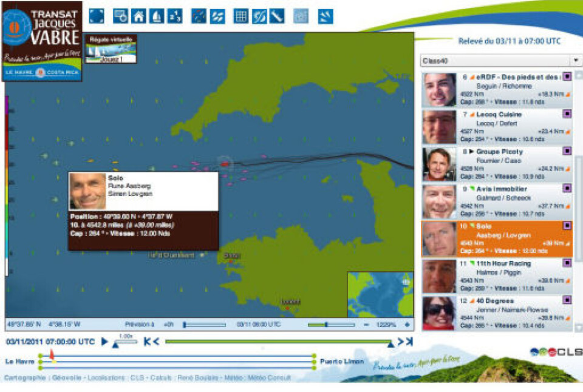Toggle the eRDF boat checkbox

pos(567,76)
